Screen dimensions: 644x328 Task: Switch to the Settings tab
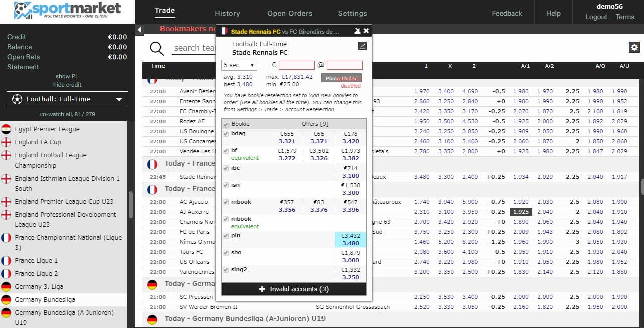(352, 14)
